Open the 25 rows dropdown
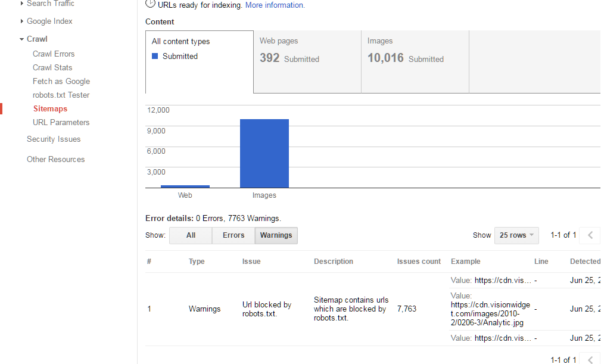 click(516, 235)
